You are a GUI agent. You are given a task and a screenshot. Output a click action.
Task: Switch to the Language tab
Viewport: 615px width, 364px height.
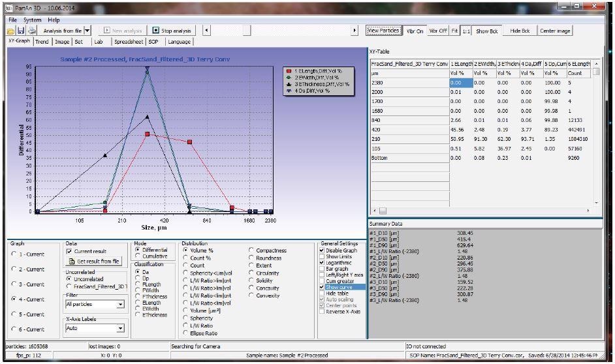point(180,42)
